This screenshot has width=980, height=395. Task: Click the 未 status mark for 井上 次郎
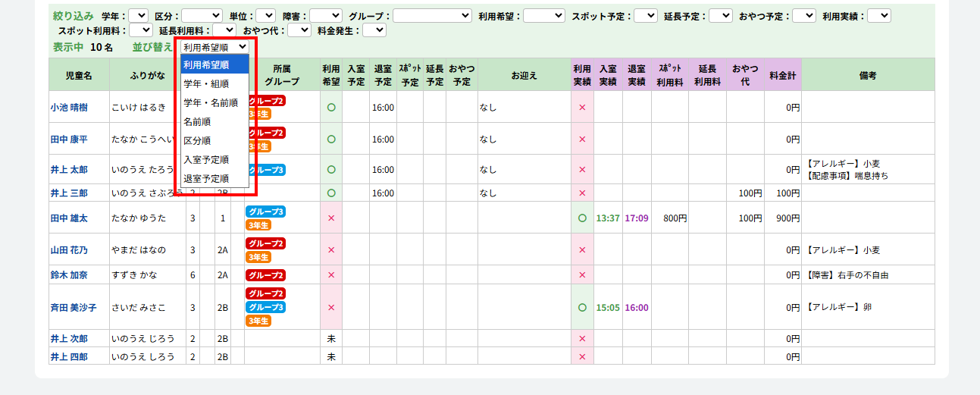coord(331,339)
